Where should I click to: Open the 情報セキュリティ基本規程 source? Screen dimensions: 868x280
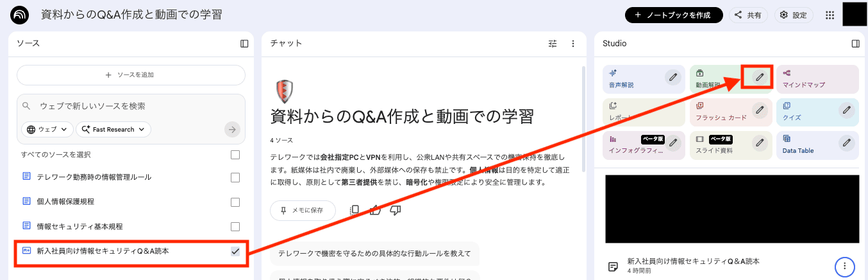pyautogui.click(x=79, y=226)
